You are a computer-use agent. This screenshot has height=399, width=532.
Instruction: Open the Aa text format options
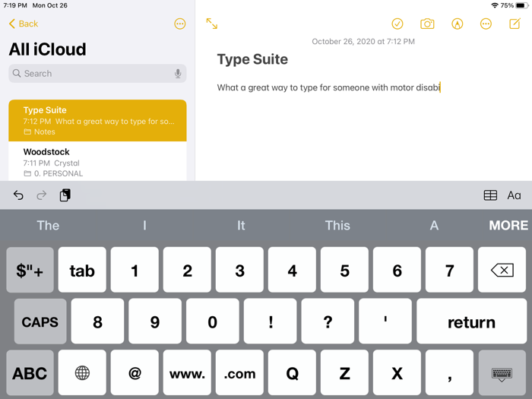pyautogui.click(x=514, y=195)
